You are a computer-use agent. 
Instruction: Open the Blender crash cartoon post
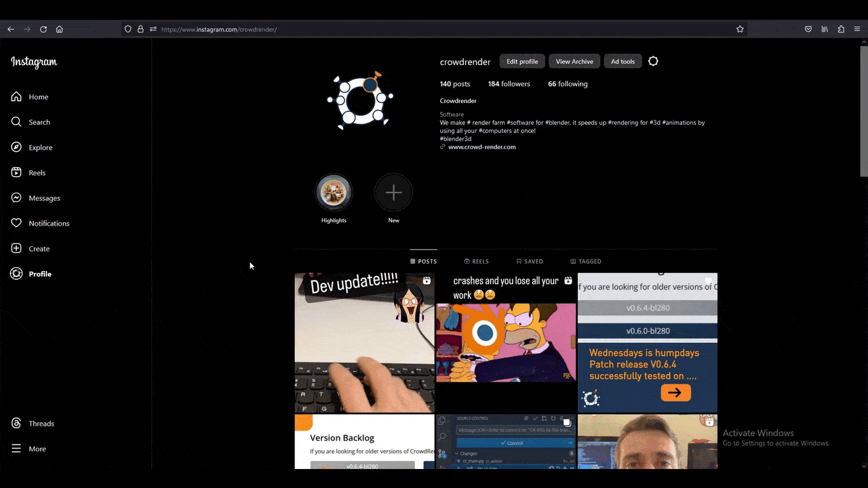[505, 343]
